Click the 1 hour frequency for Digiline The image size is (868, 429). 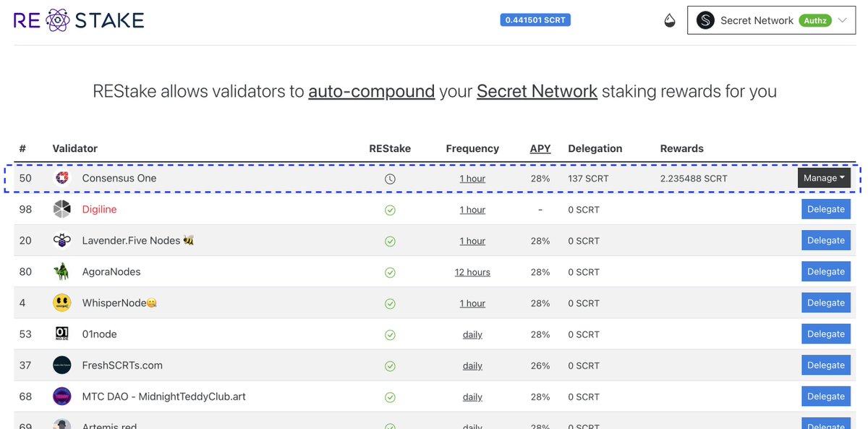coord(472,210)
